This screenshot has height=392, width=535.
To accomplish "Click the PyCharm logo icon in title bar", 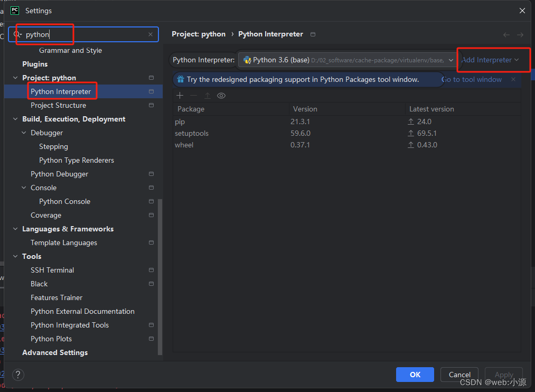I will click(15, 11).
